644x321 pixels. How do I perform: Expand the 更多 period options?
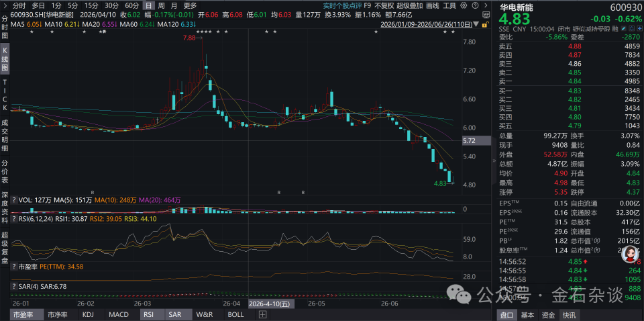(x=190, y=6)
